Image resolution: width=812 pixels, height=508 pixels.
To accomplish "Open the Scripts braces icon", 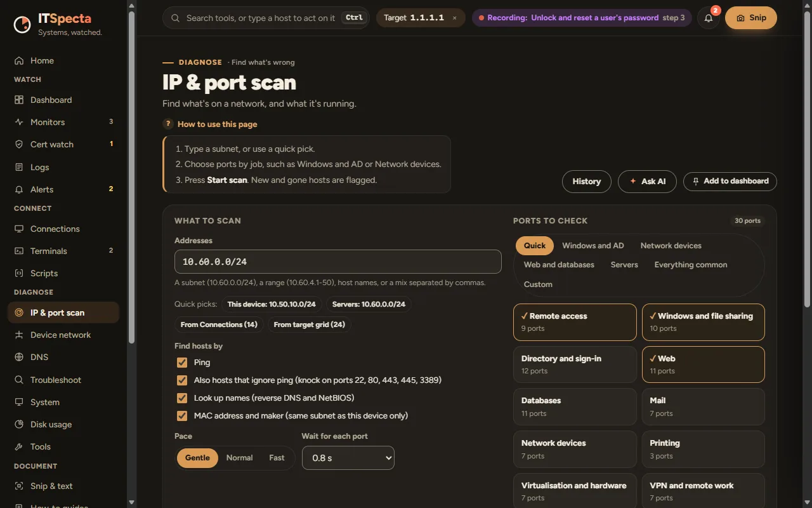I will coord(19,274).
